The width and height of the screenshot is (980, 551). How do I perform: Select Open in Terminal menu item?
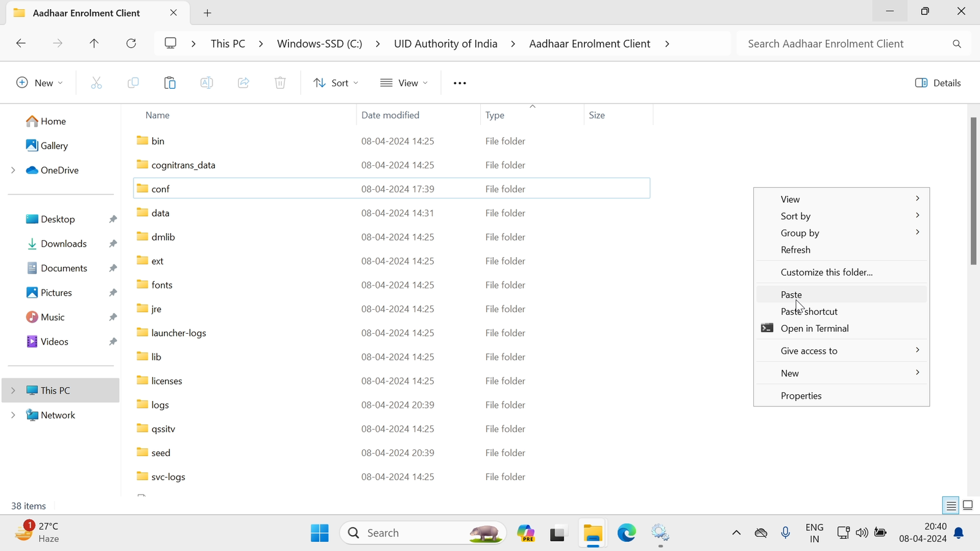point(842,328)
